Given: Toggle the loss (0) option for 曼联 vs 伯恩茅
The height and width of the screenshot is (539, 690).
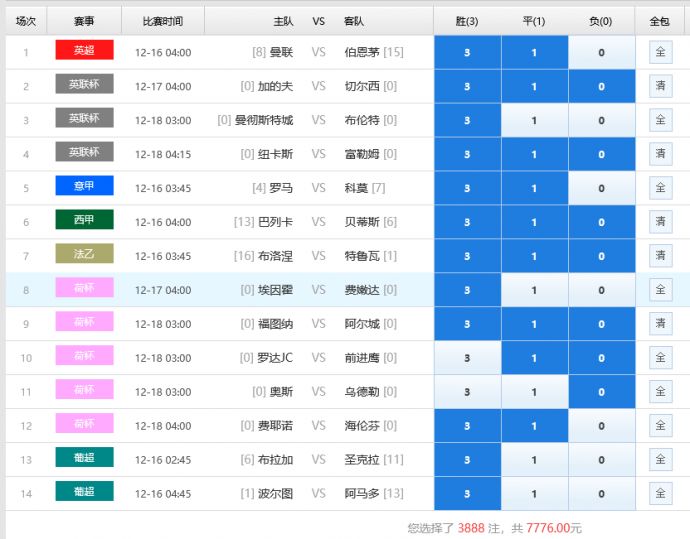Looking at the screenshot, I should 601,52.
